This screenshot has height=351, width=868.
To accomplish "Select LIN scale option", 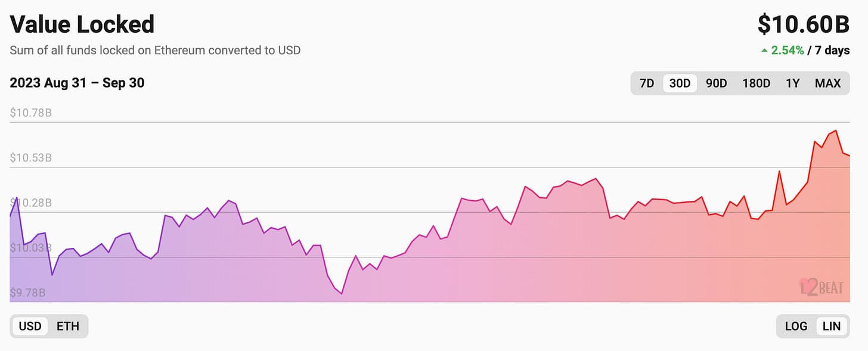I will 831,326.
